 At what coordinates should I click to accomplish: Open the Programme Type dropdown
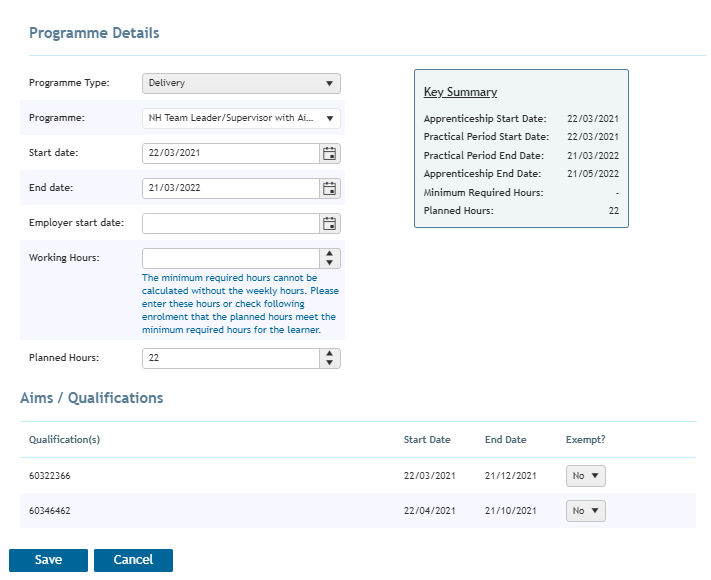pos(241,83)
